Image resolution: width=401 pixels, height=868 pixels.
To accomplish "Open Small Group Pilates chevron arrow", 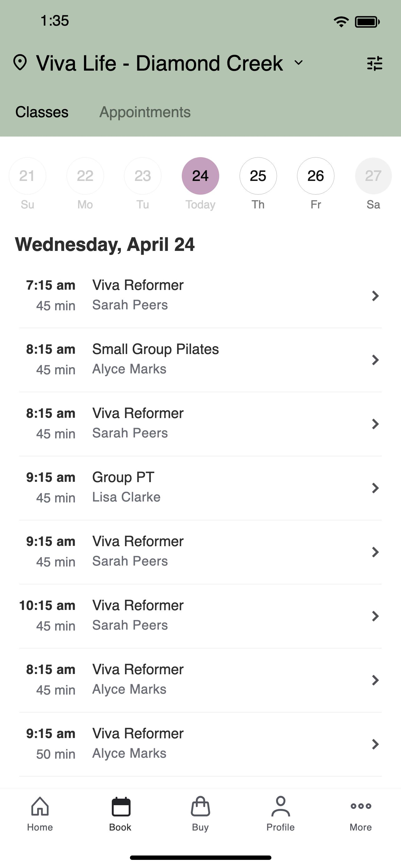I will [x=375, y=360].
